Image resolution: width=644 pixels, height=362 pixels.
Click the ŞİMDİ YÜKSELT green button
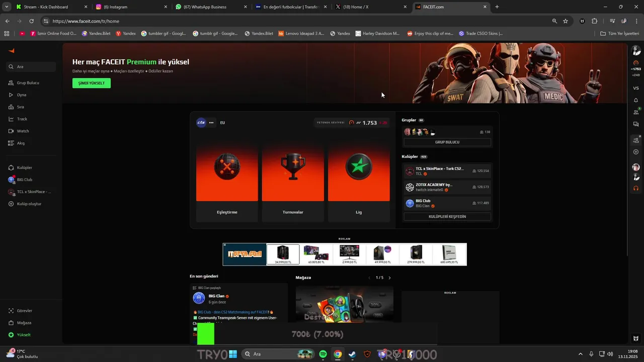coord(92,83)
